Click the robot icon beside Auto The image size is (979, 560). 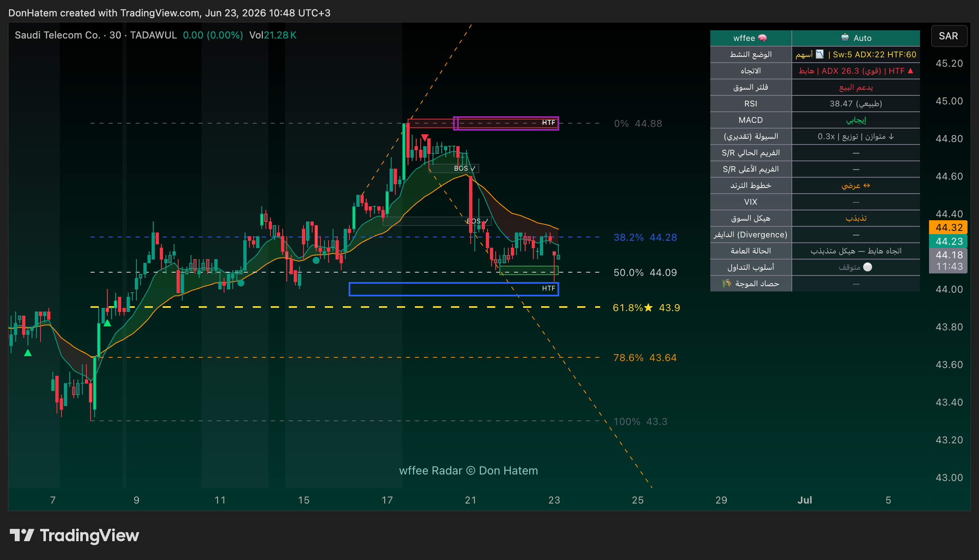(x=845, y=38)
